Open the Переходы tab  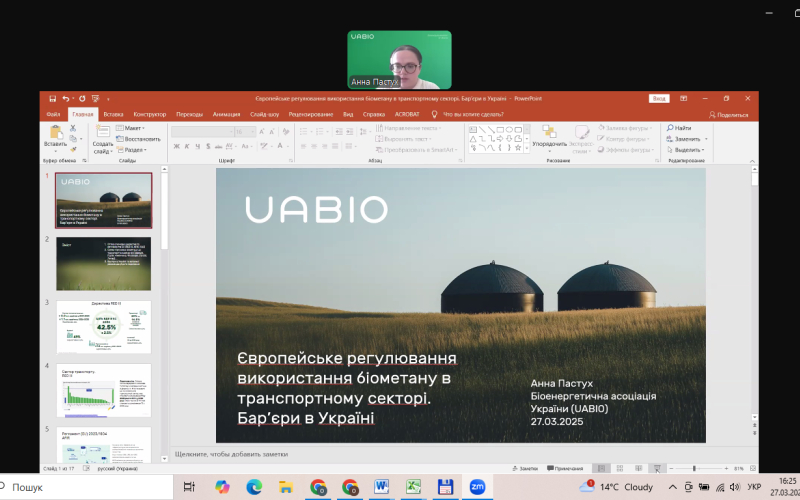(x=189, y=114)
